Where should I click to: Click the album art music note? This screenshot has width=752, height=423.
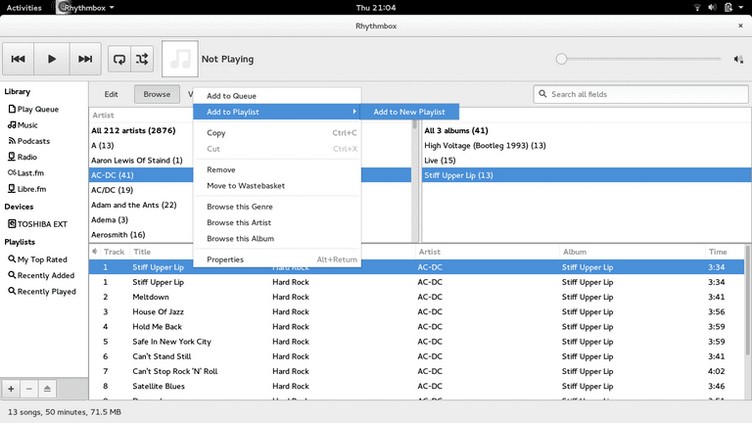tap(179, 59)
